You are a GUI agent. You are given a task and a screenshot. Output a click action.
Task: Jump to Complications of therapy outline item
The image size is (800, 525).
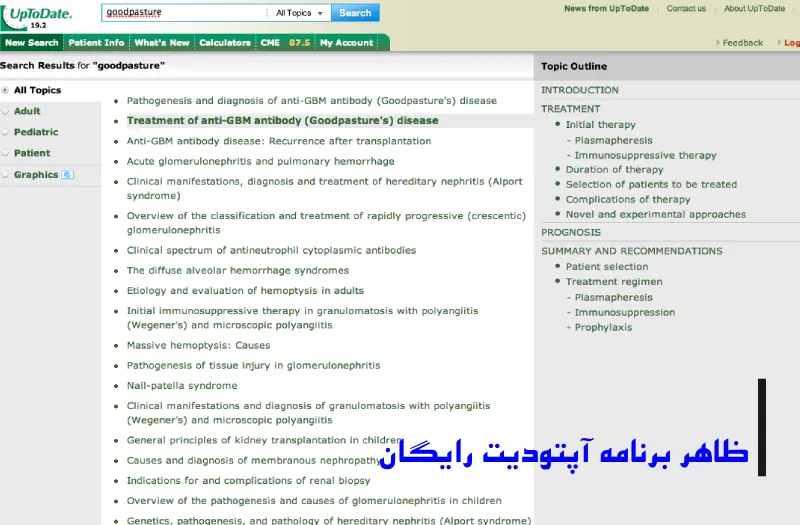[628, 199]
